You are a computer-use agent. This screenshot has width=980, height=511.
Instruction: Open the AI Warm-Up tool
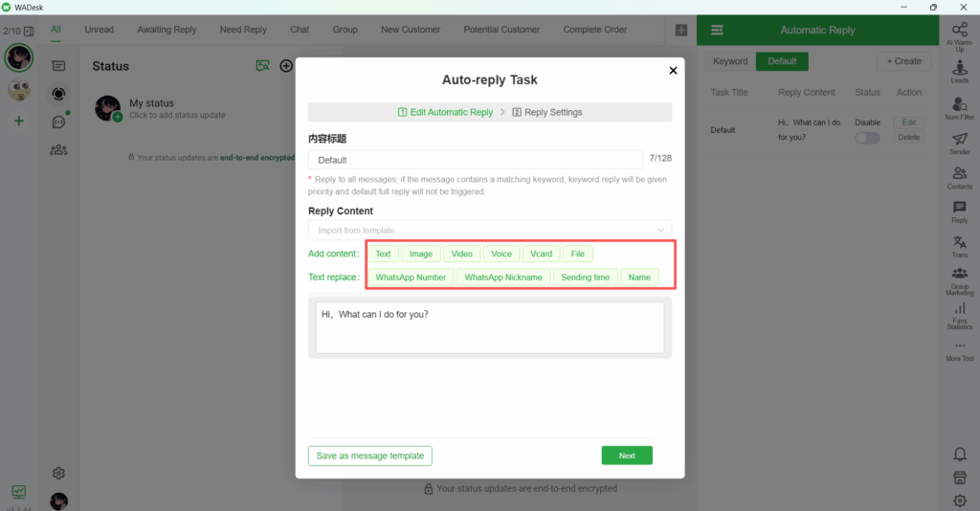click(959, 37)
